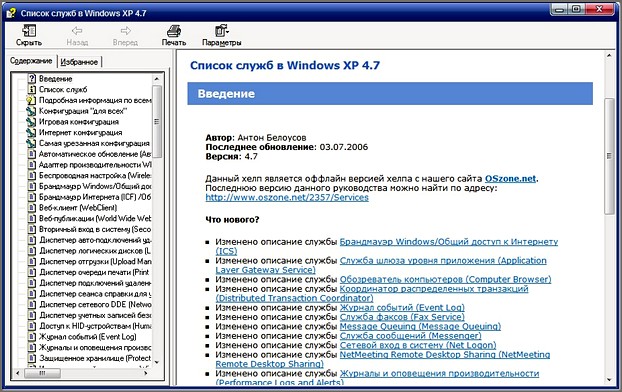The width and height of the screenshot is (622, 392).
Task: Click page icon beside Диспетчер авто-подключений
Action: tap(32, 240)
